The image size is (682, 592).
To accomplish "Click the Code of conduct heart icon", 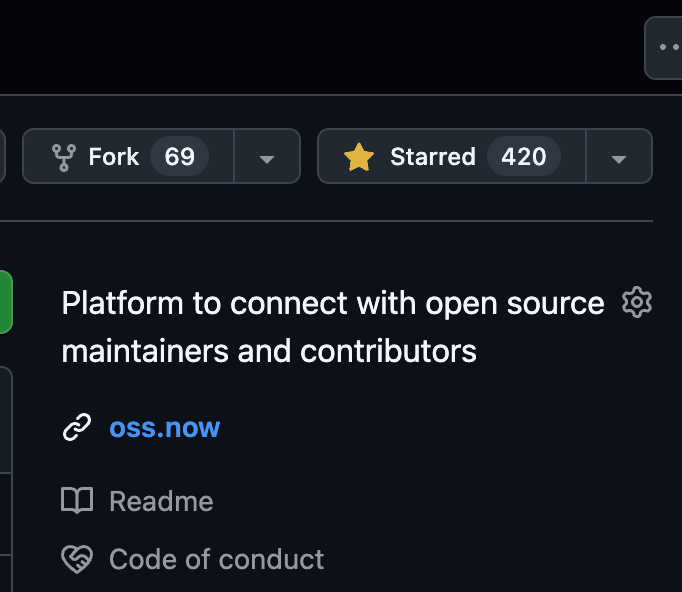I will [77, 559].
